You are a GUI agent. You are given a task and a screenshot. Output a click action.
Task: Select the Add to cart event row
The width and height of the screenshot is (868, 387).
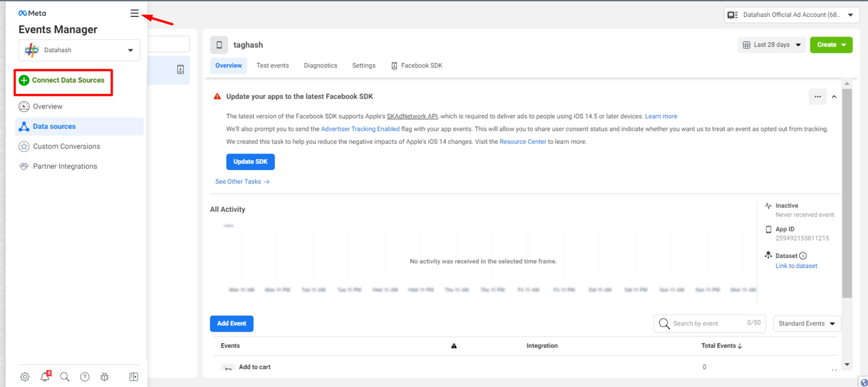pos(526,367)
